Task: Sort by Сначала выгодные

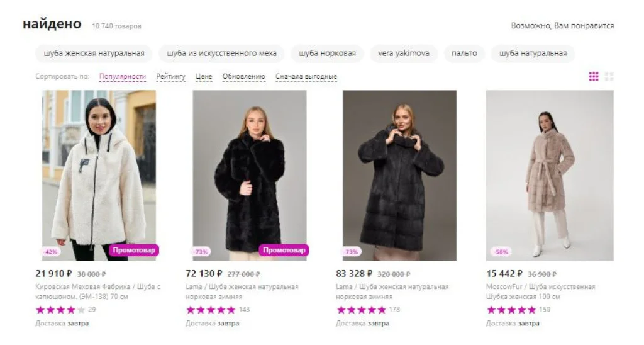Action: 306,77
